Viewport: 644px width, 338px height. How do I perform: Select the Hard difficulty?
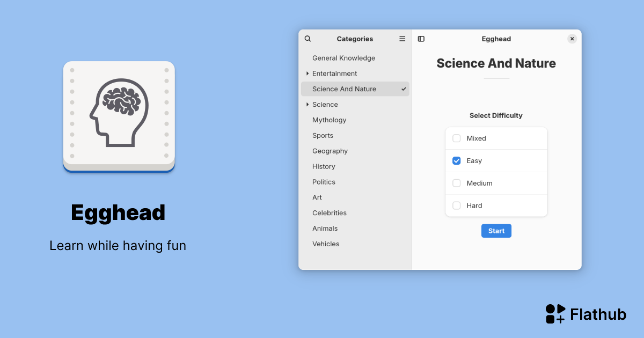point(457,205)
